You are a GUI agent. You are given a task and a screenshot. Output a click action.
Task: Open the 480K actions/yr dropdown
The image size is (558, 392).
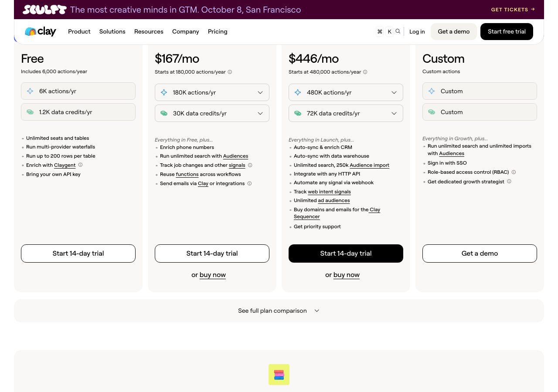[x=346, y=92]
